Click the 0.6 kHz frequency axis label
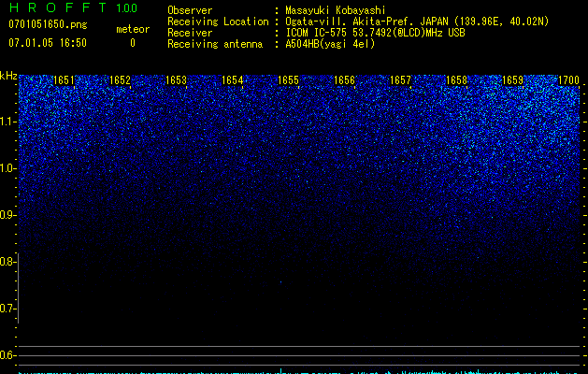Image resolution: width=588 pixels, height=374 pixels. click(7, 355)
